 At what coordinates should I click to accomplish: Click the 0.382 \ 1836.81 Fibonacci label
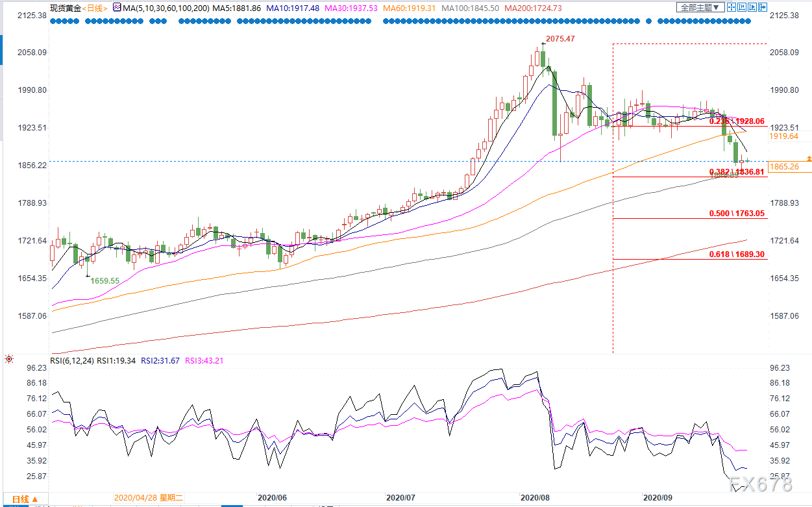click(x=737, y=171)
